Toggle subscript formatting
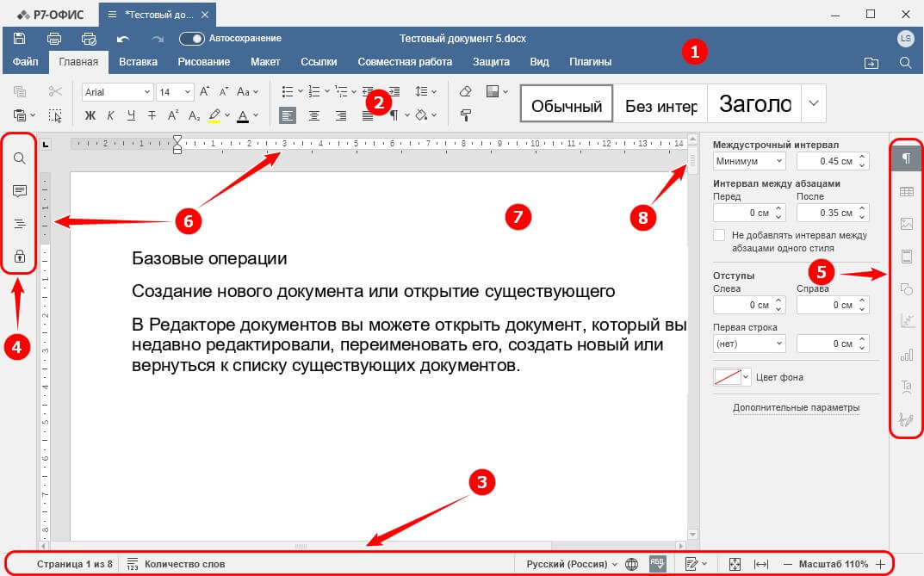924x576 pixels. coord(194,115)
